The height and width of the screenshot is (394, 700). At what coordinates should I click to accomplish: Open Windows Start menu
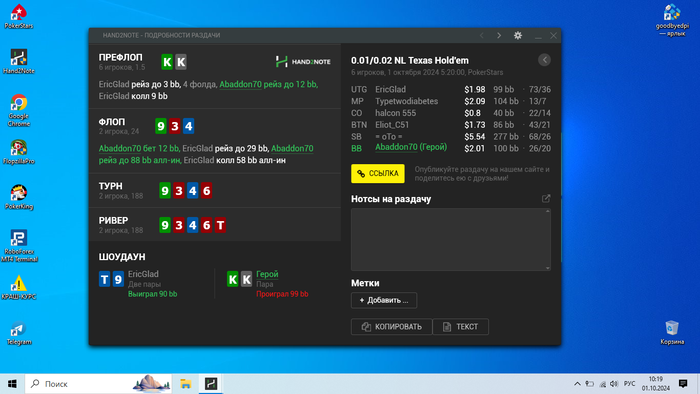click(12, 384)
